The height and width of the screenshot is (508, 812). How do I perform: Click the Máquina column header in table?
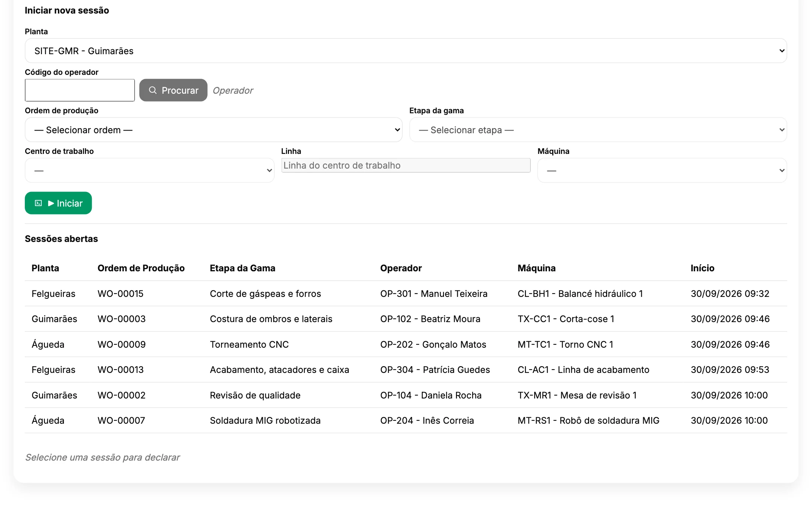[x=536, y=268]
